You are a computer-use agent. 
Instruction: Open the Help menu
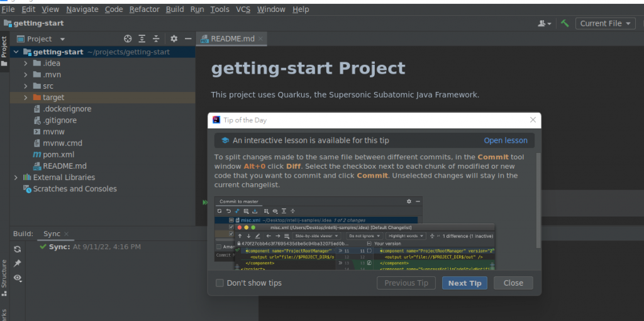coord(301,9)
